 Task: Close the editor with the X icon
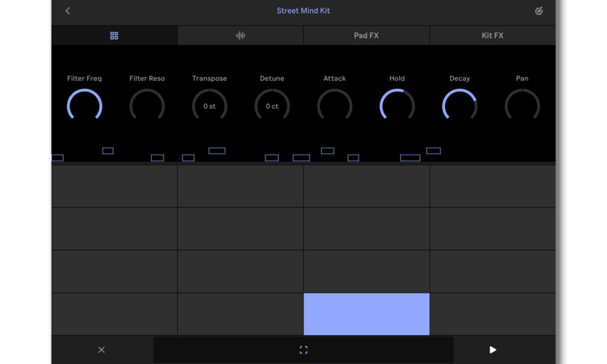pos(101,350)
